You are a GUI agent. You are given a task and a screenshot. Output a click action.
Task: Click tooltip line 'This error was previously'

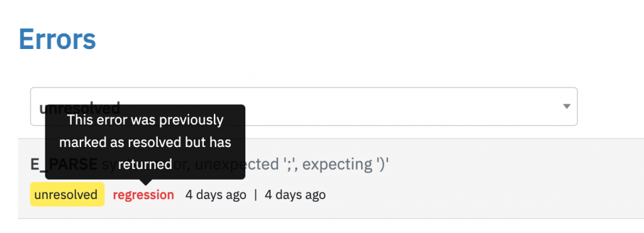(x=145, y=120)
